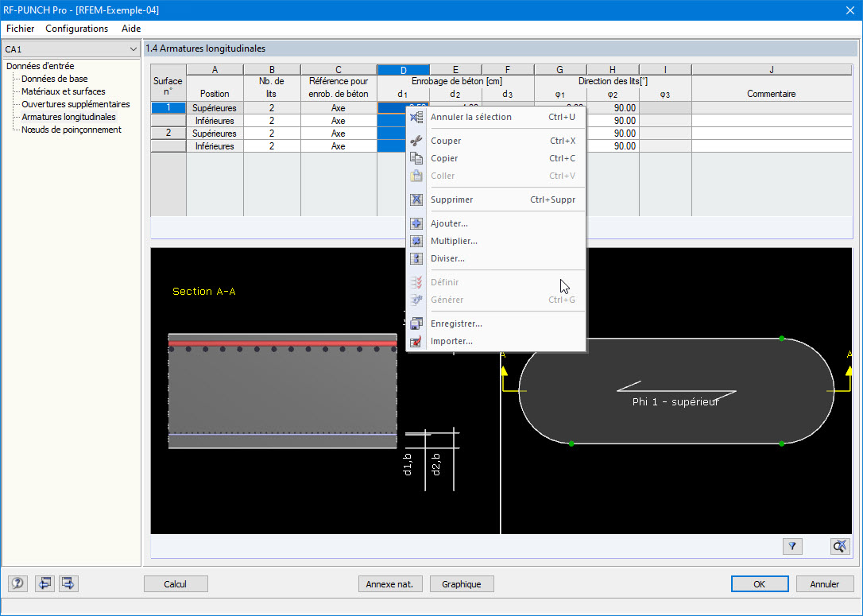Open Nœuds de poinçonnement in the tree
The image size is (863, 616).
coord(71,130)
